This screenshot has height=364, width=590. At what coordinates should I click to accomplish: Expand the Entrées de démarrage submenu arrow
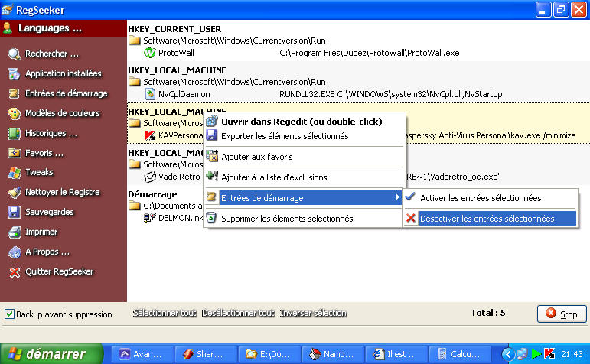pos(397,197)
